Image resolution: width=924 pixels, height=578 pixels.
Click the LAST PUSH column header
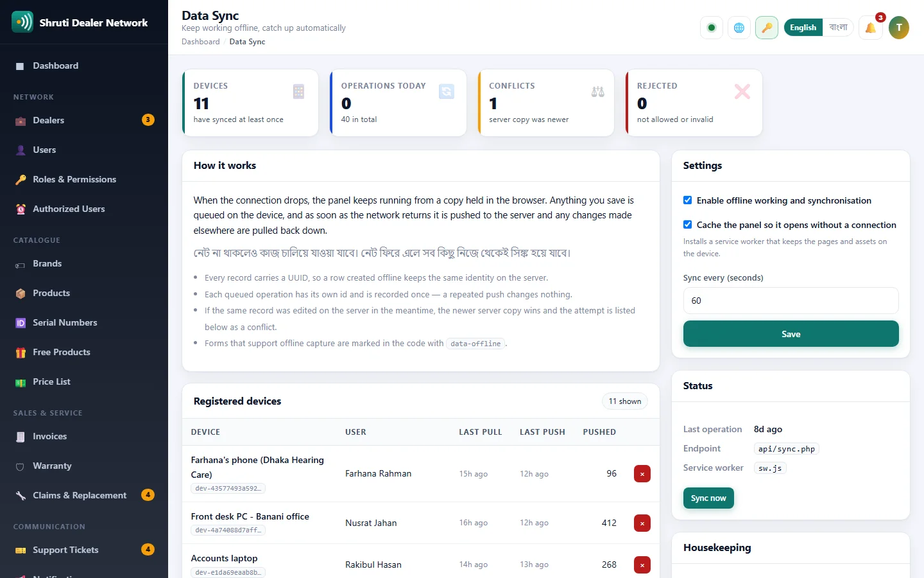[x=542, y=432]
